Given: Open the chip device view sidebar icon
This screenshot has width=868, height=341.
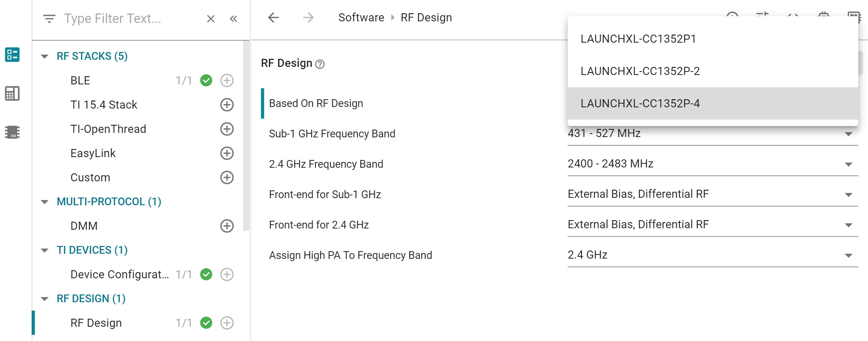Looking at the screenshot, I should click(x=12, y=132).
